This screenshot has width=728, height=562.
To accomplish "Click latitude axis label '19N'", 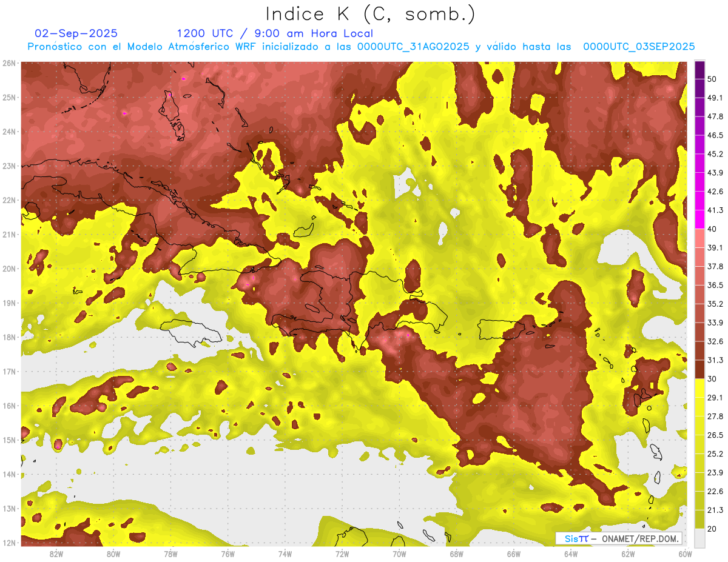I will tap(9, 303).
